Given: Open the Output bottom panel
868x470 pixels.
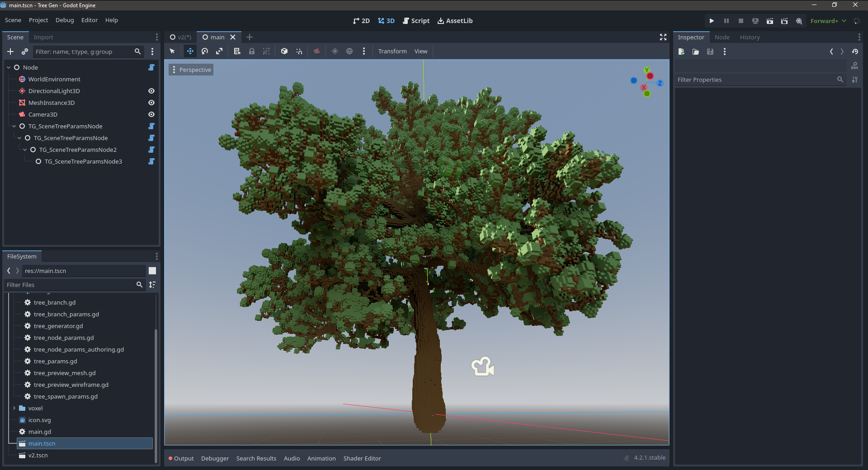Looking at the screenshot, I should point(181,458).
